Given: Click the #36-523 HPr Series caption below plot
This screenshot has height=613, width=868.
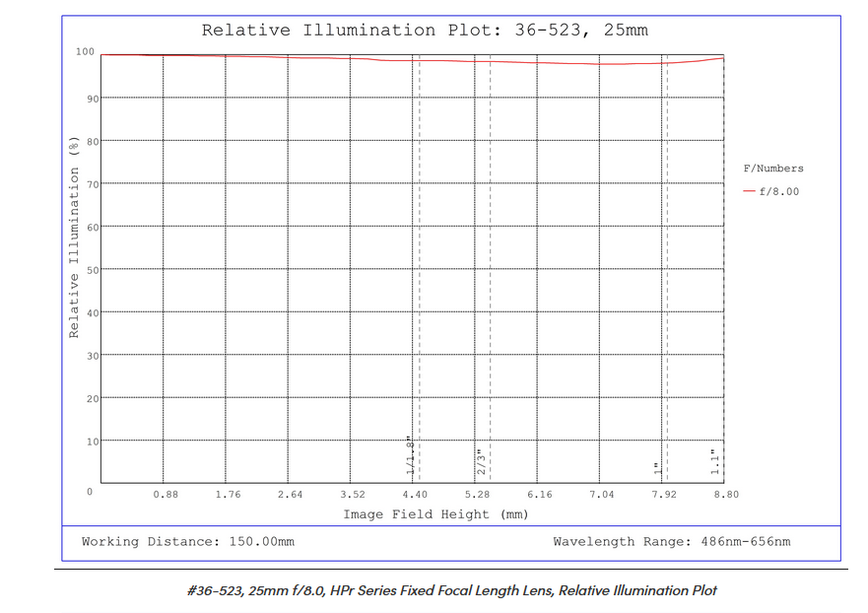Looking at the screenshot, I should pyautogui.click(x=450, y=590).
